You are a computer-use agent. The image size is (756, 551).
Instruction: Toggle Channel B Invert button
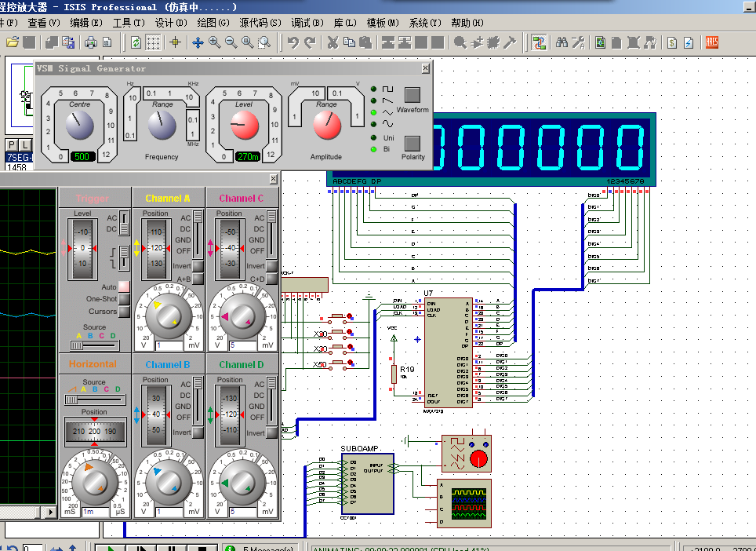coord(198,432)
